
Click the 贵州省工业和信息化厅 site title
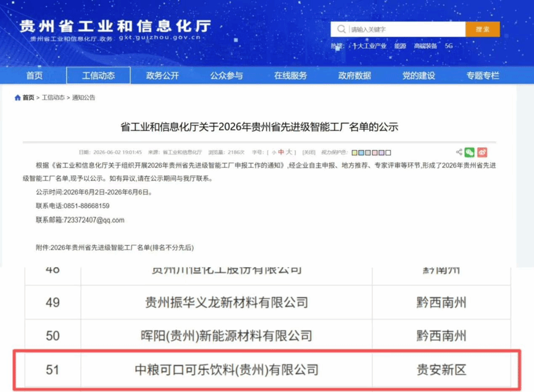click(115, 26)
